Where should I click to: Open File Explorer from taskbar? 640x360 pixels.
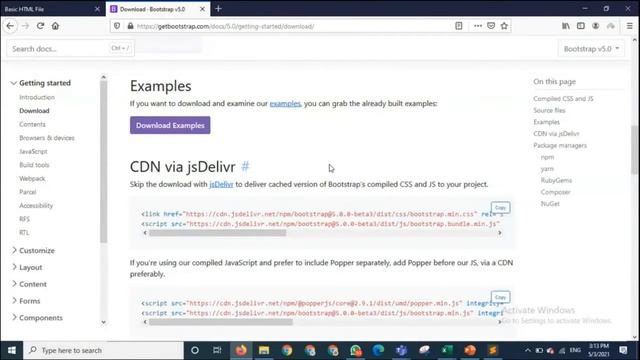coord(264,350)
